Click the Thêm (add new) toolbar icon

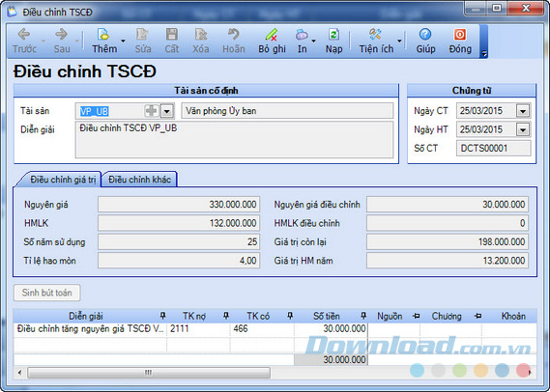point(103,35)
